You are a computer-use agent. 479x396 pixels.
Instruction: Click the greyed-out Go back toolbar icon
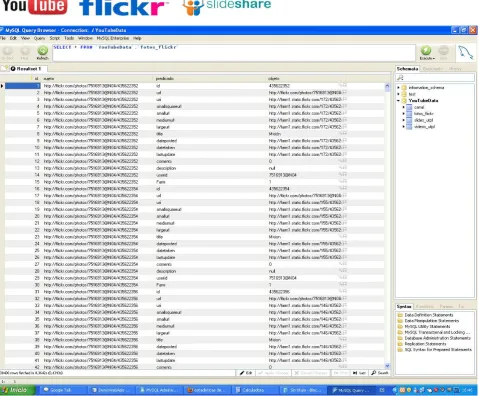[8, 51]
